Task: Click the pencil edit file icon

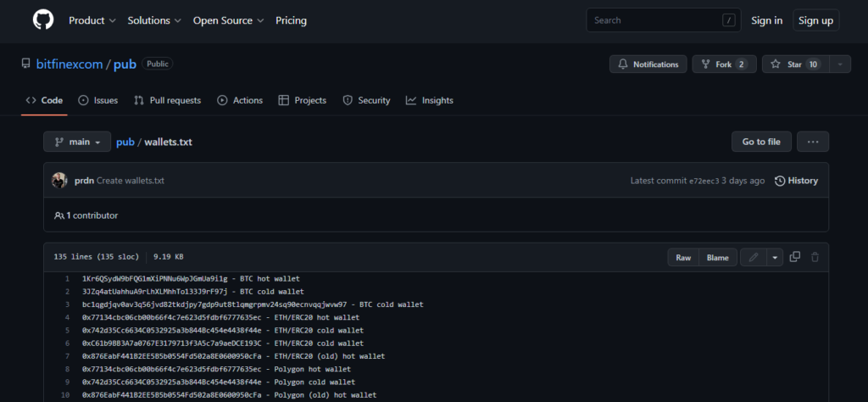Action: point(752,257)
